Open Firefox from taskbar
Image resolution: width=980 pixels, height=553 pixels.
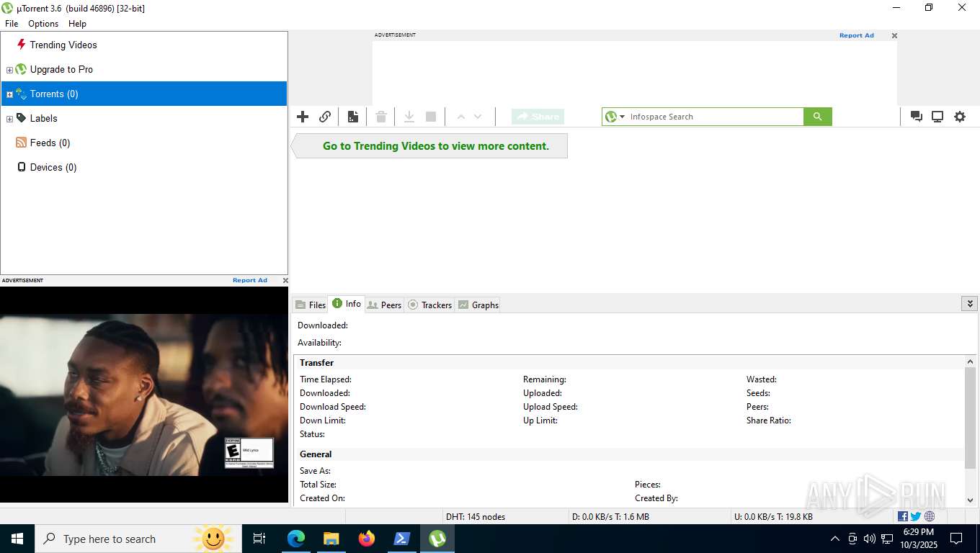tap(367, 539)
